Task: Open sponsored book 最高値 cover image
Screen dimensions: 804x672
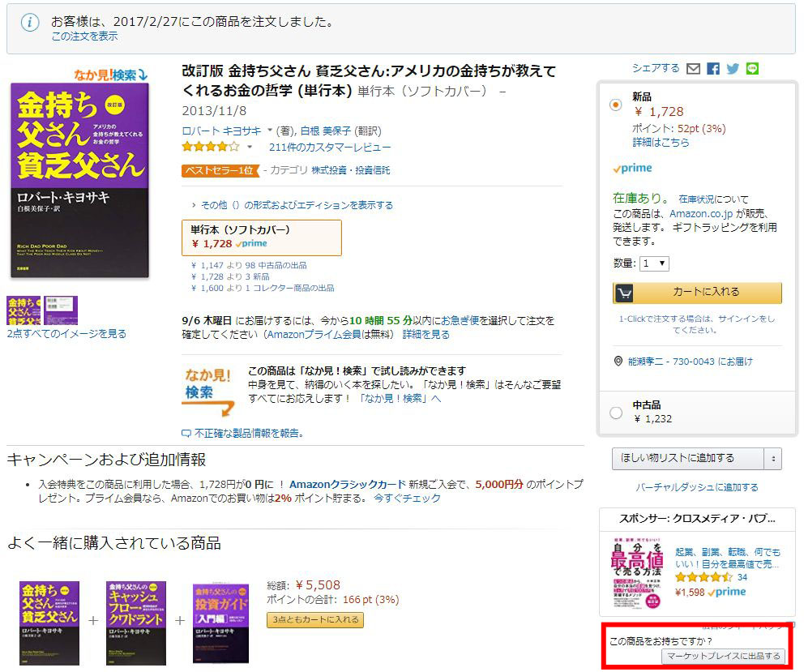Action: click(x=637, y=572)
